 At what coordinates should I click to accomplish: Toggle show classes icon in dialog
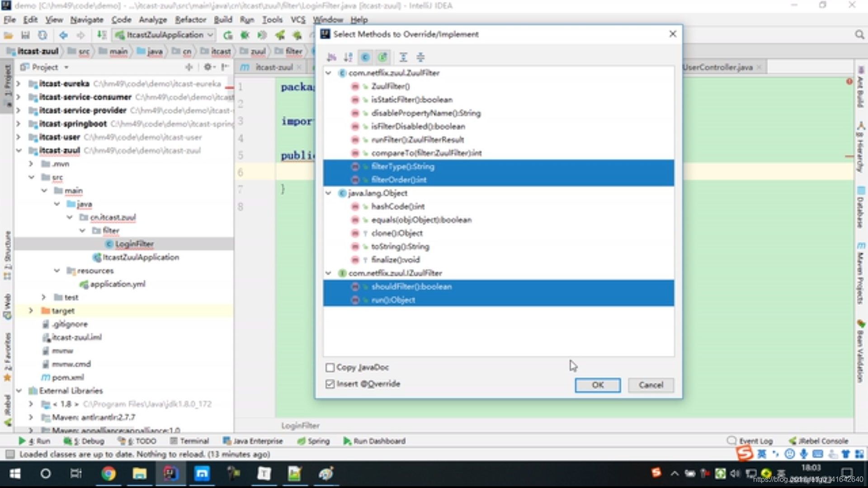[365, 57]
